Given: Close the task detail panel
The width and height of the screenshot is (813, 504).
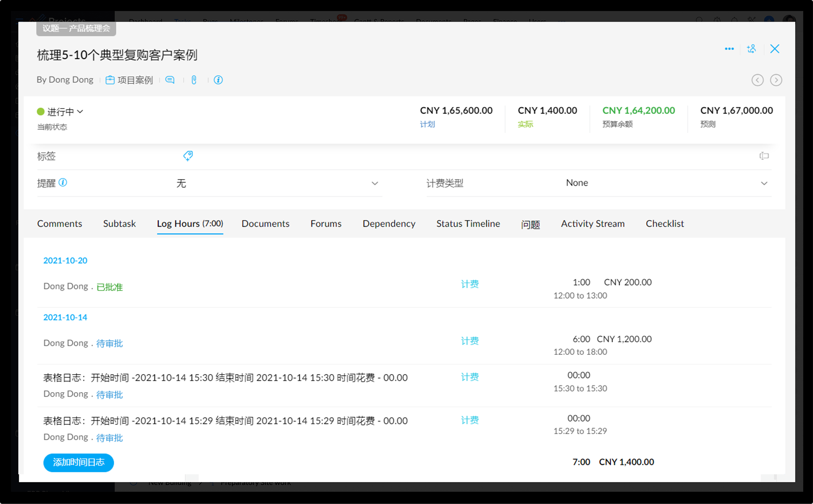Looking at the screenshot, I should [775, 49].
